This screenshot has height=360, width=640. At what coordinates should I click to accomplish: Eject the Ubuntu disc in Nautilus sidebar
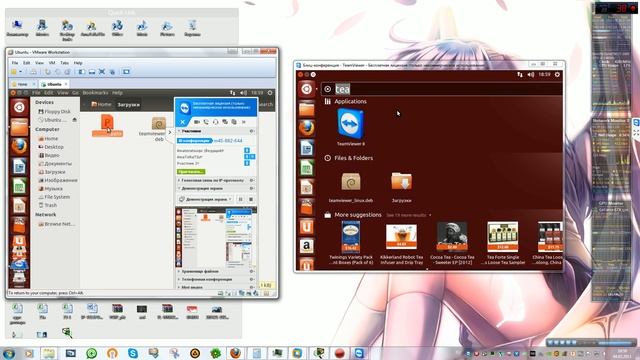pyautogui.click(x=74, y=120)
